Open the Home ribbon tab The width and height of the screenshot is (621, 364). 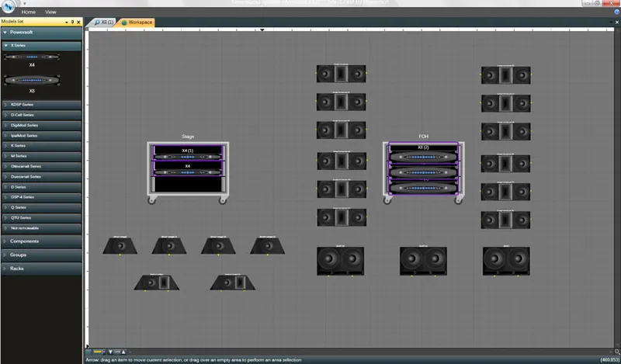pyautogui.click(x=28, y=12)
